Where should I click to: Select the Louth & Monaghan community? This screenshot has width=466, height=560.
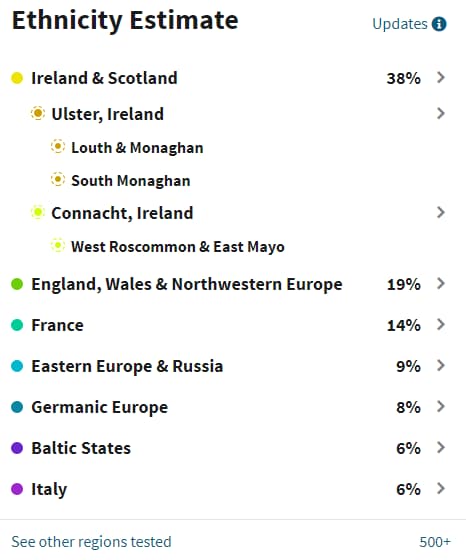click(x=137, y=148)
